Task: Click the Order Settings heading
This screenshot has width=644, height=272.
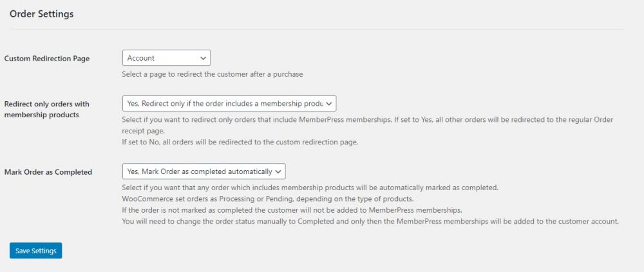Action: click(x=41, y=14)
